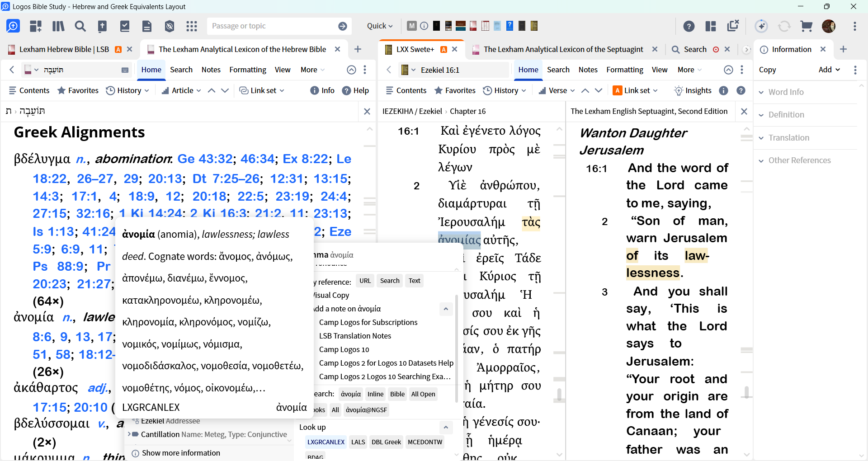This screenshot has height=461, width=868.
Task: Toggle the ἀνομία@NGSF selection chip
Action: click(367, 410)
